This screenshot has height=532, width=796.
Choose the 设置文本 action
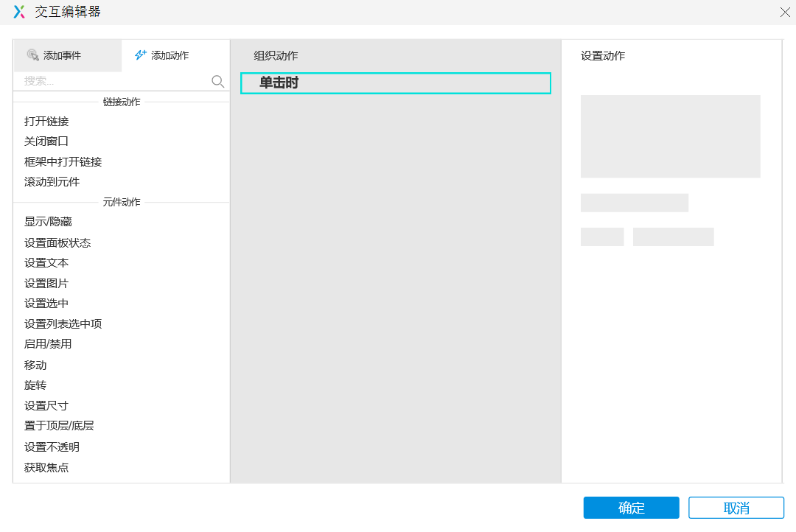[46, 263]
